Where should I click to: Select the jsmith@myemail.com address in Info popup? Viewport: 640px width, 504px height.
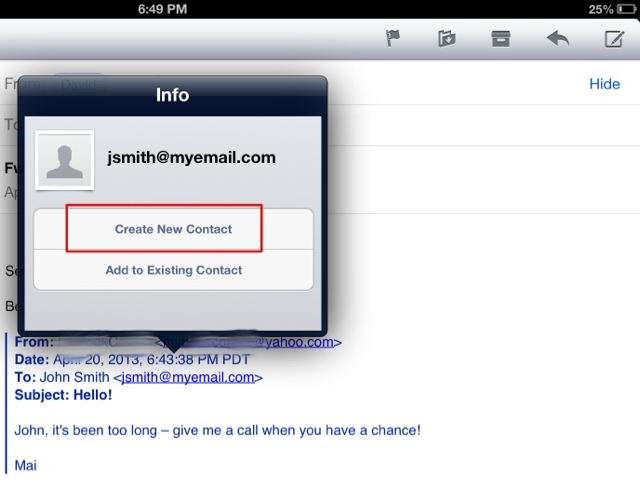[x=191, y=157]
